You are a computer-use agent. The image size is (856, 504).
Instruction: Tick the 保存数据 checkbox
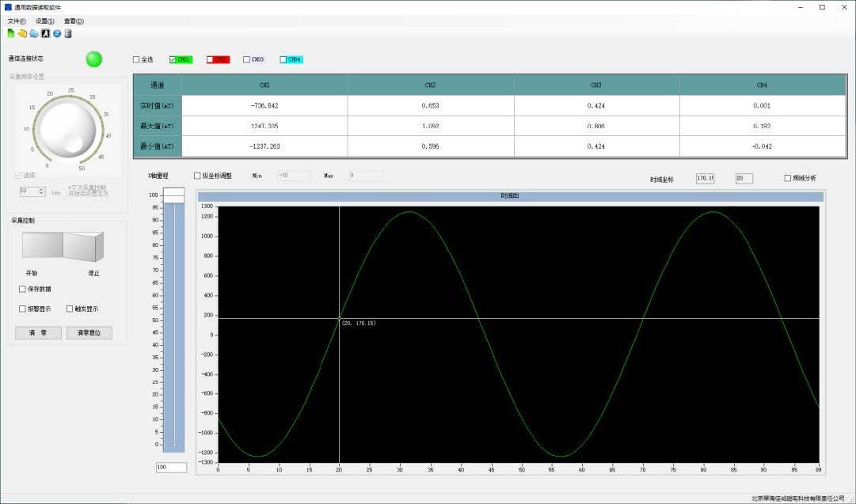(22, 289)
